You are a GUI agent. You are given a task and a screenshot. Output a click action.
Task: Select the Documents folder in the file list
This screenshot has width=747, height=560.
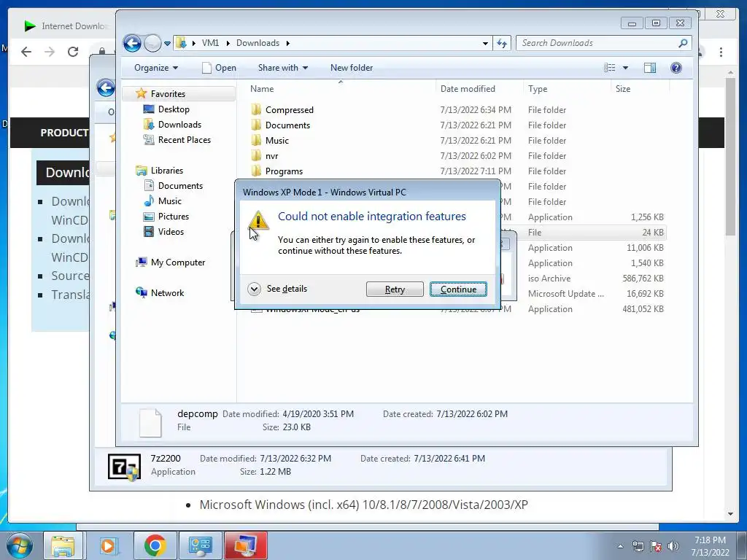tap(287, 125)
